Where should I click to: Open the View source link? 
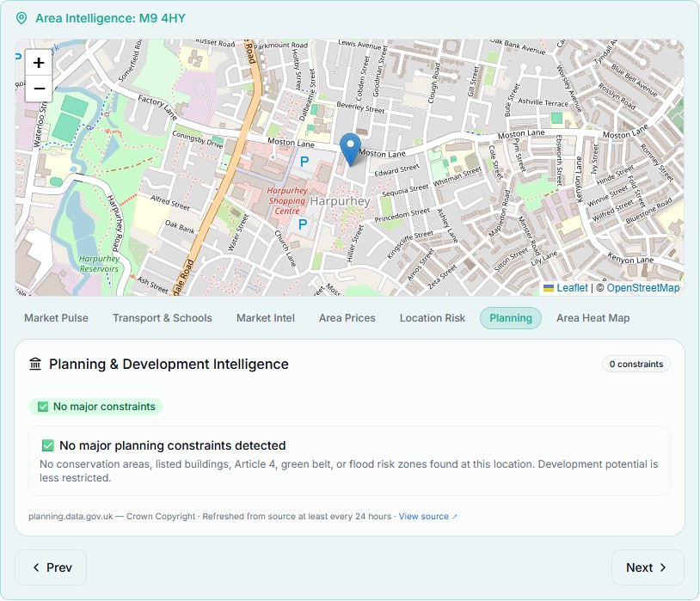[427, 517]
